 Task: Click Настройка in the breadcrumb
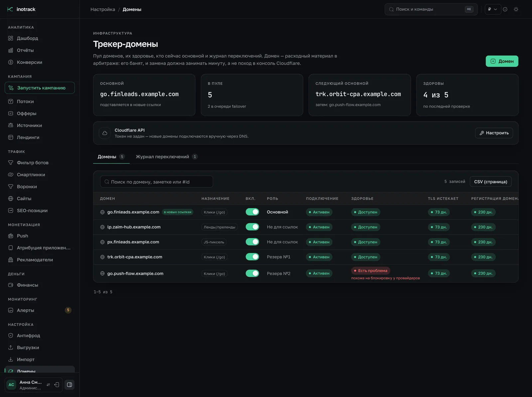(x=103, y=9)
